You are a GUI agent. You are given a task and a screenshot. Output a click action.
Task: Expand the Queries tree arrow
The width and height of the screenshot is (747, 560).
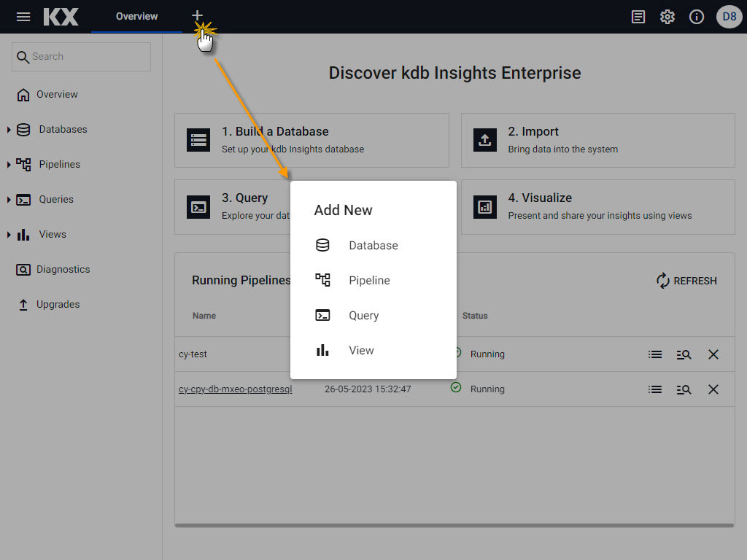(x=9, y=200)
